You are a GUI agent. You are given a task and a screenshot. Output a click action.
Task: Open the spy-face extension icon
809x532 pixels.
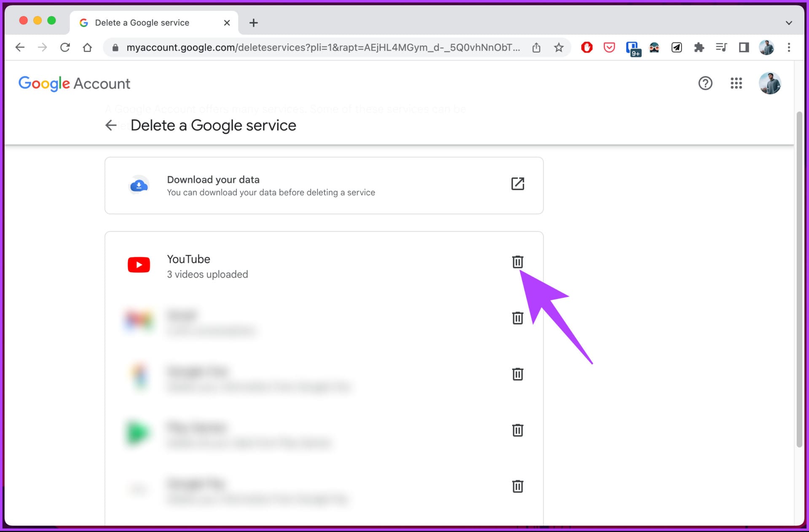pos(654,48)
